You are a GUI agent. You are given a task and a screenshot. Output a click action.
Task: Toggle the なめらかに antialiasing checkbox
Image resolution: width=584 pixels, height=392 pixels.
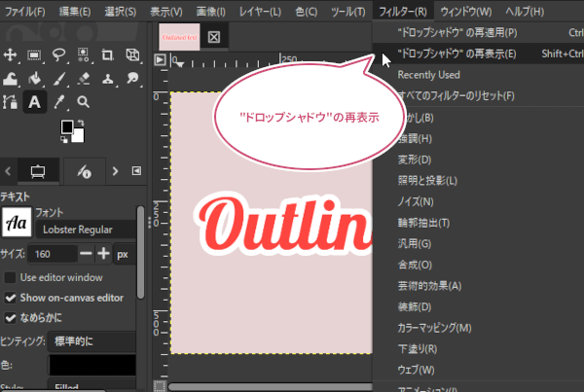tap(11, 317)
